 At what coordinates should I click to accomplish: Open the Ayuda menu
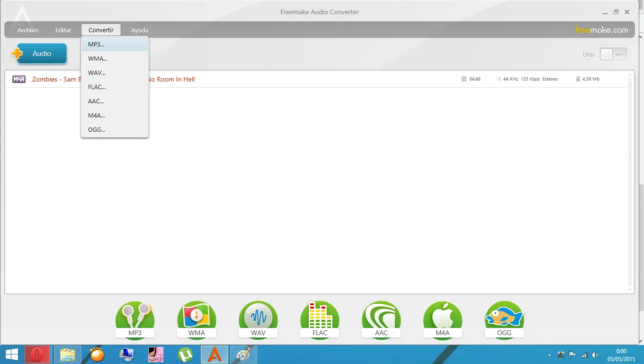(140, 30)
